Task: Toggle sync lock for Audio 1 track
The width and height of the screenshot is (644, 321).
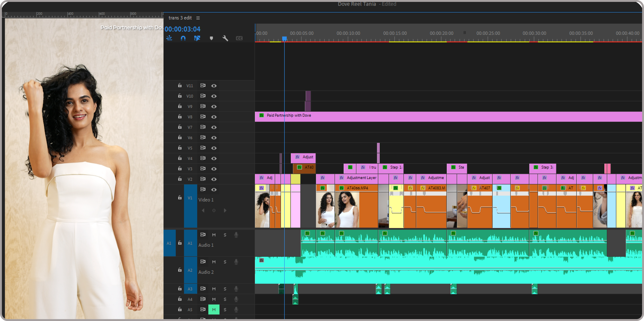Action: coord(203,235)
